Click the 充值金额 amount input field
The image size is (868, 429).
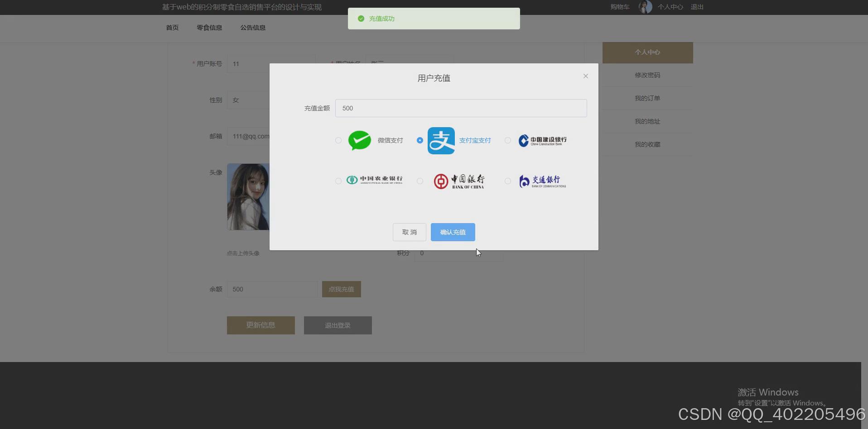click(x=460, y=108)
